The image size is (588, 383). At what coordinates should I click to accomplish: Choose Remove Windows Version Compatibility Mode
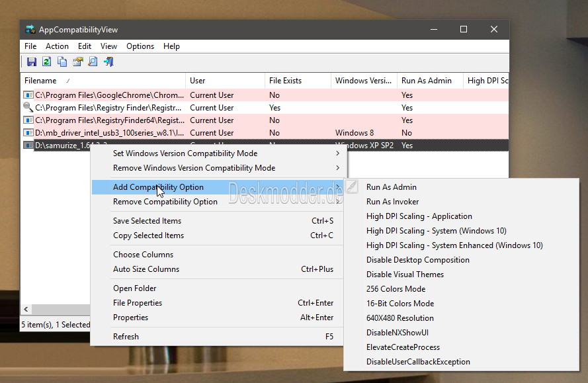click(x=218, y=168)
